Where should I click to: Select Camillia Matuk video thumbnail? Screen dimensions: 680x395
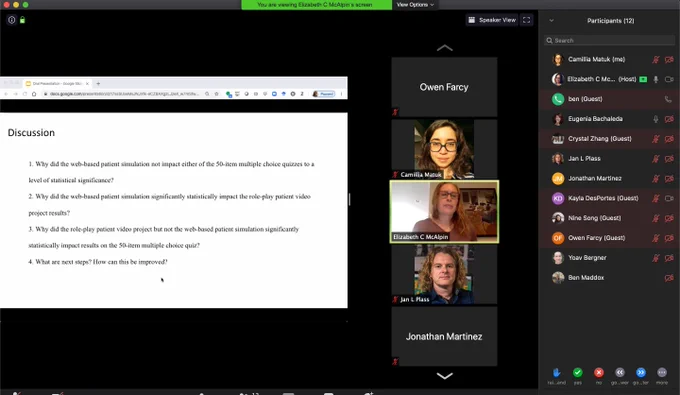(445, 149)
